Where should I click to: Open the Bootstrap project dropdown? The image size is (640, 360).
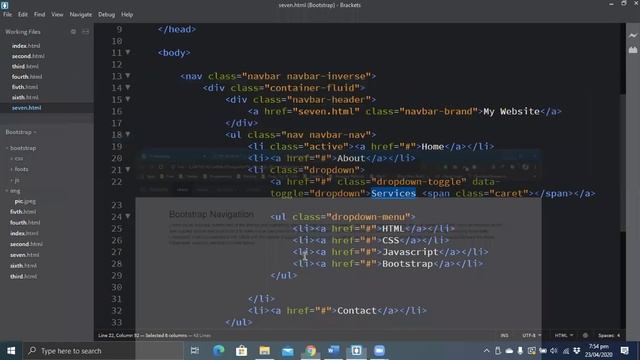[21, 132]
